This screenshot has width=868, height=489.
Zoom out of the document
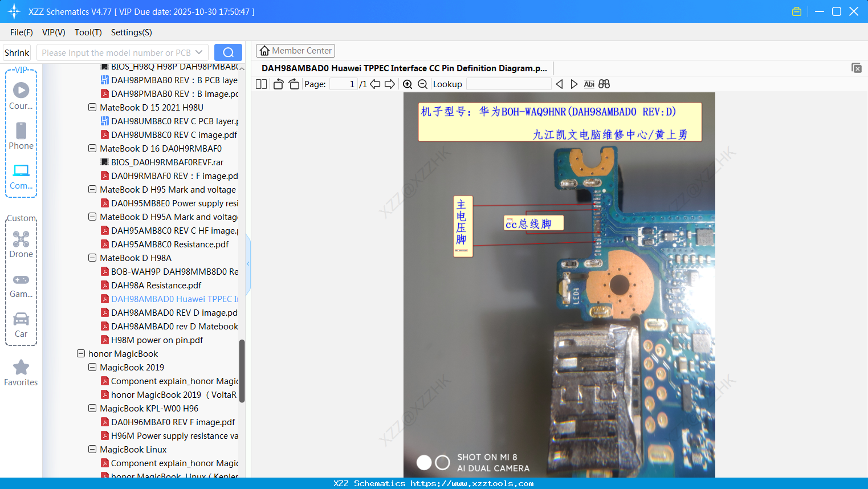click(422, 84)
